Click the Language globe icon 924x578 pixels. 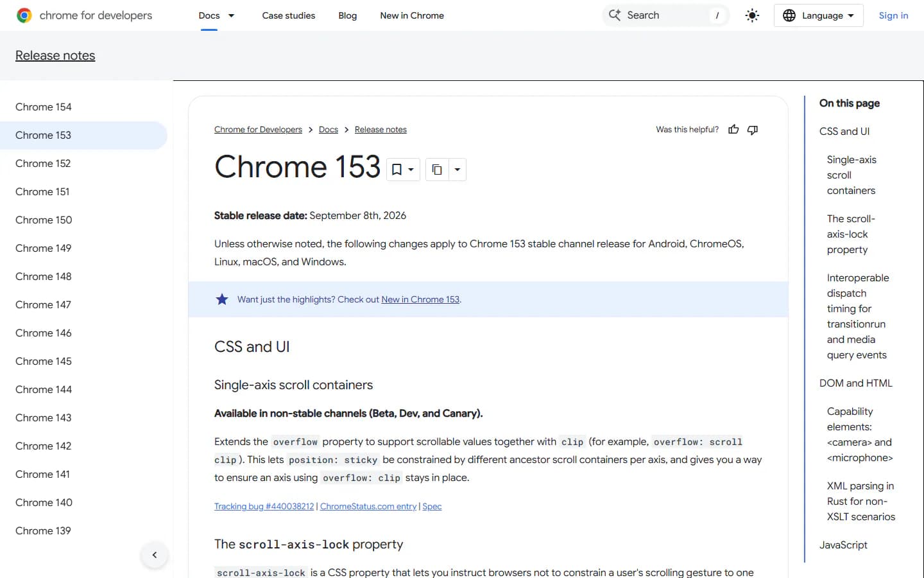789,15
